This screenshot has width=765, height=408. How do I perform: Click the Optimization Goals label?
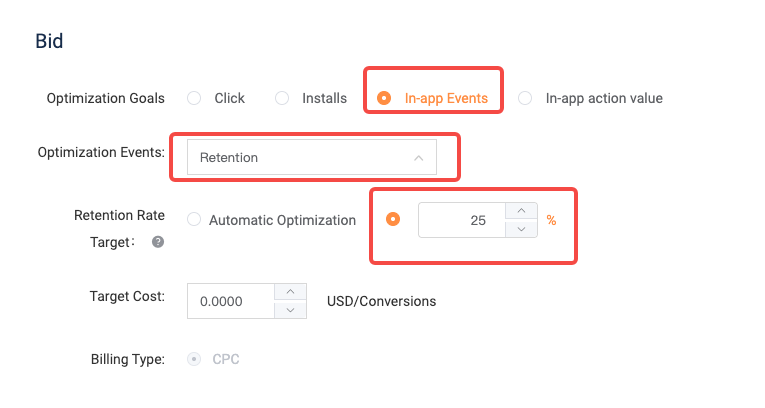[x=106, y=98]
